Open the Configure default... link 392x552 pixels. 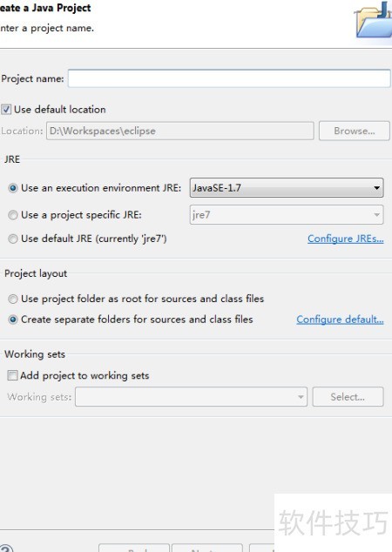[x=340, y=320]
